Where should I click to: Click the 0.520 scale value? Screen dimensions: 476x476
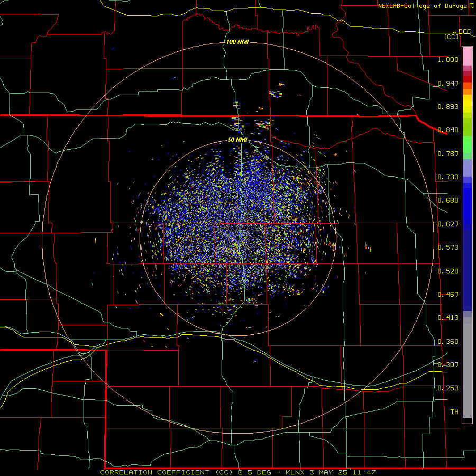click(x=448, y=271)
